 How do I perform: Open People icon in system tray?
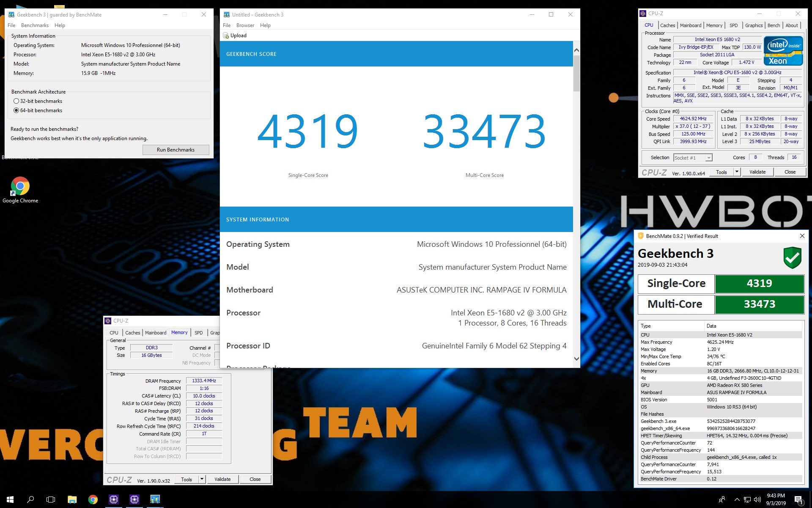[722, 500]
